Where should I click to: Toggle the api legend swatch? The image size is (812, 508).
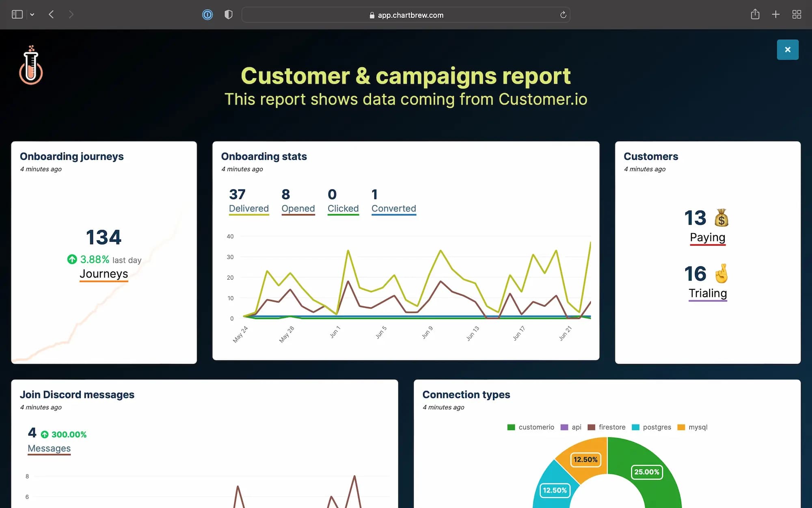[x=564, y=427]
